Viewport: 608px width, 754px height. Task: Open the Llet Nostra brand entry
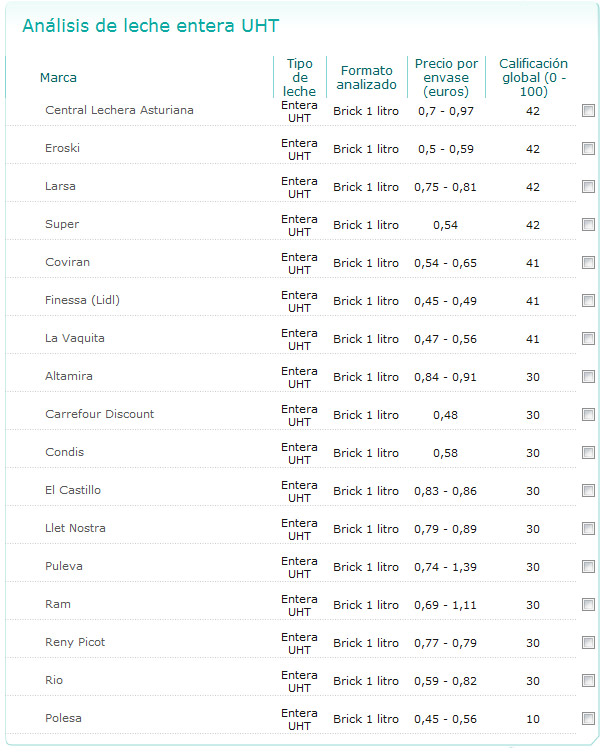coord(75,528)
